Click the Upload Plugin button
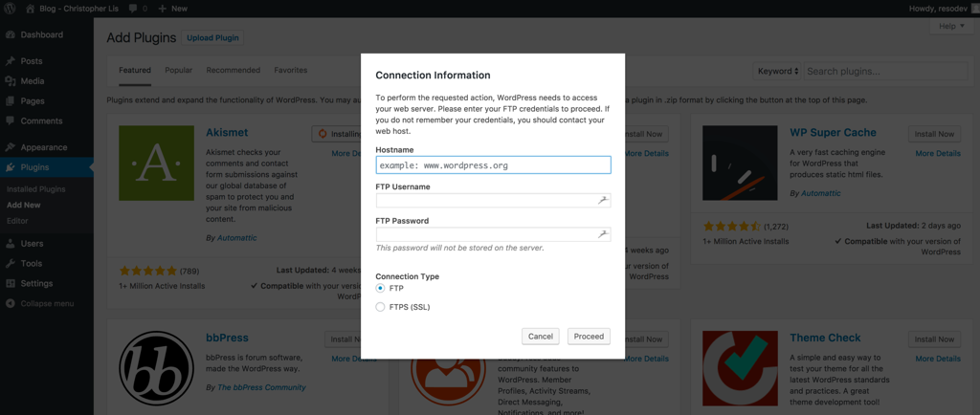The height and width of the screenshot is (415, 980). 212,37
